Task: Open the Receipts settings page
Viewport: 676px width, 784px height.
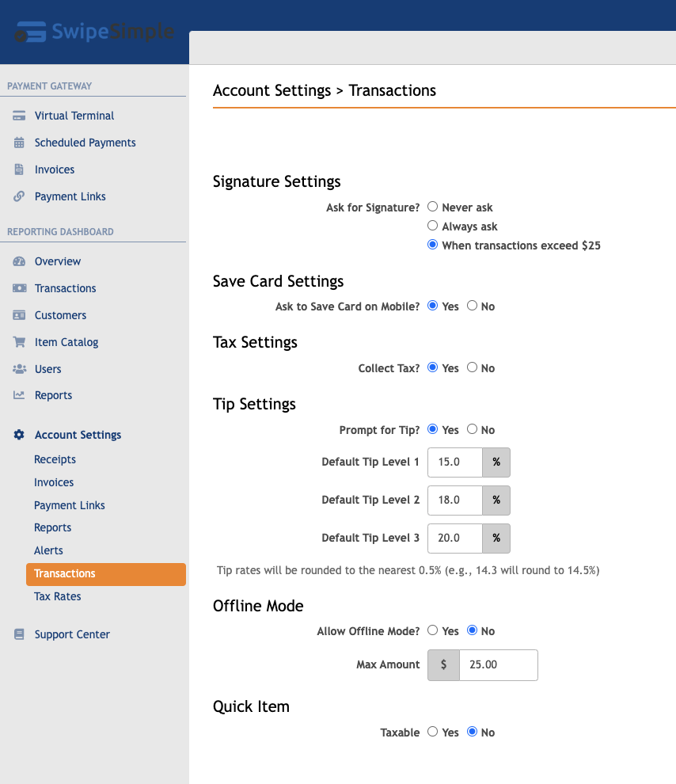Action: [55, 459]
